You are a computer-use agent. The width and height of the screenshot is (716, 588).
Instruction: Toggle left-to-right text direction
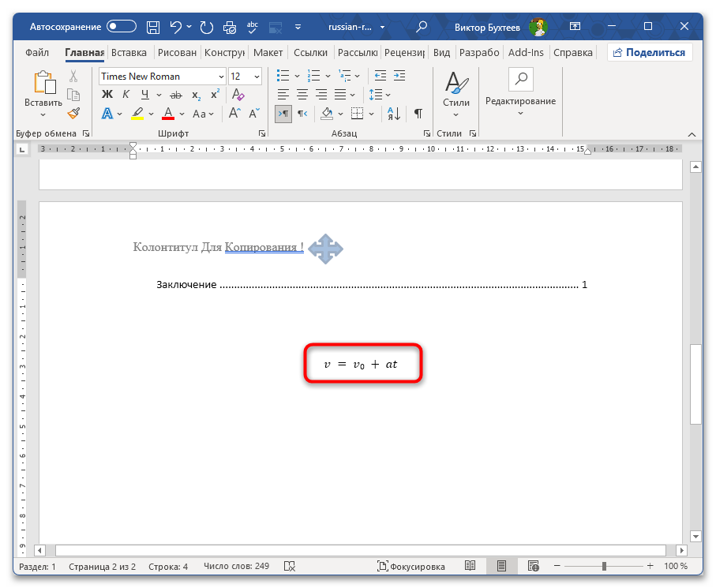click(x=283, y=113)
